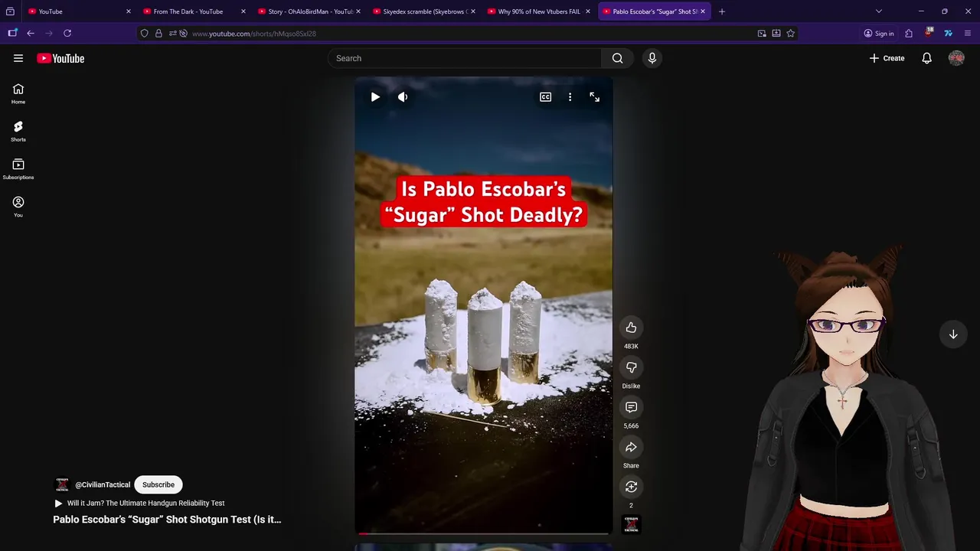
Task: Reload the current page
Action: (x=67, y=33)
